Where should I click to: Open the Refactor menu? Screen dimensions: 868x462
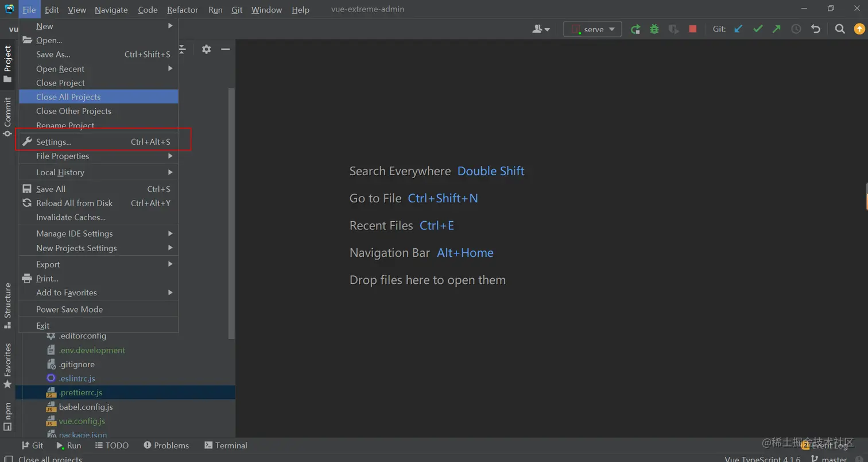183,10
